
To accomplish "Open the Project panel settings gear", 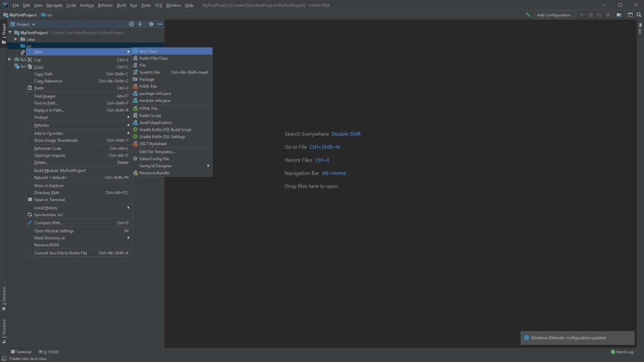I will point(151,24).
